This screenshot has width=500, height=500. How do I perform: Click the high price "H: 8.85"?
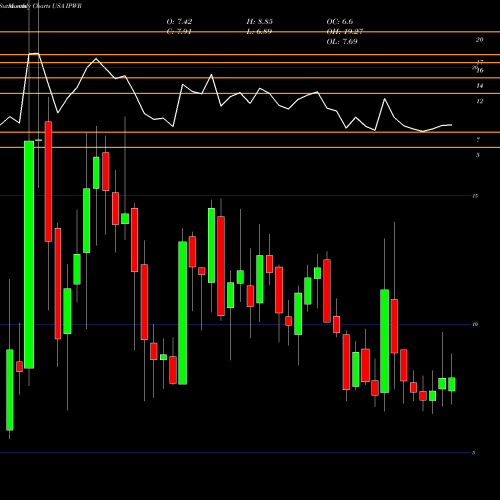click(260, 22)
